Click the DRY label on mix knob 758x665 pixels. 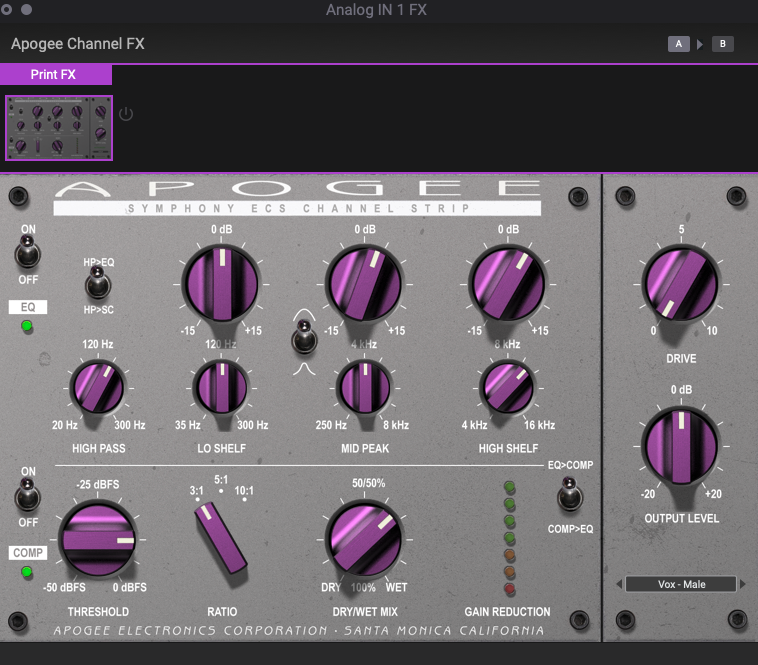point(331,588)
